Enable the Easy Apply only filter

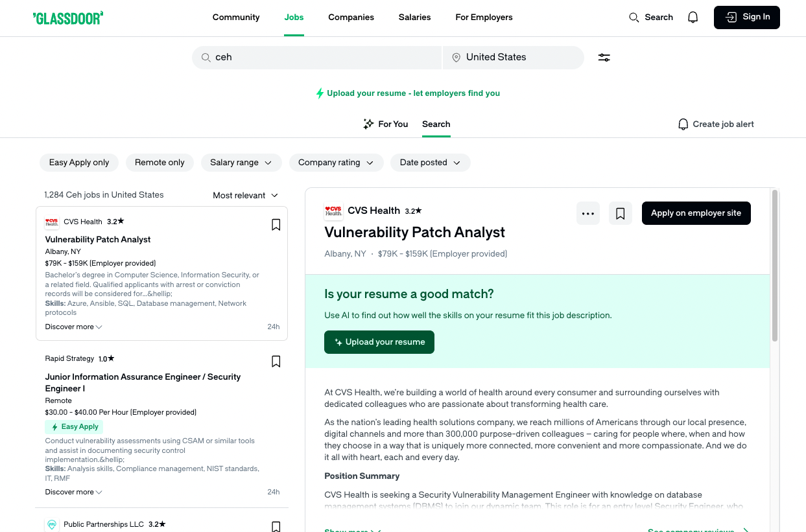pyautogui.click(x=78, y=162)
